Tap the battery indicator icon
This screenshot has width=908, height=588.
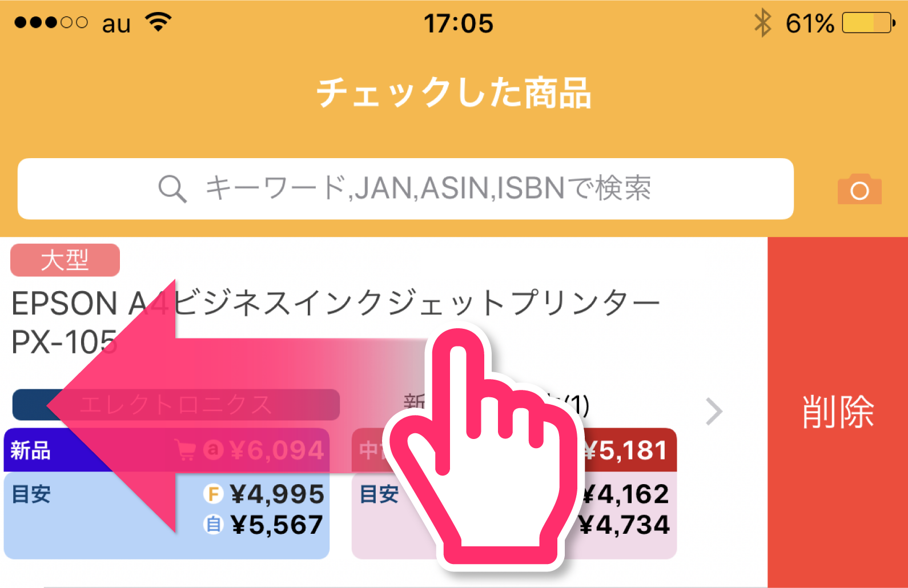[869, 23]
